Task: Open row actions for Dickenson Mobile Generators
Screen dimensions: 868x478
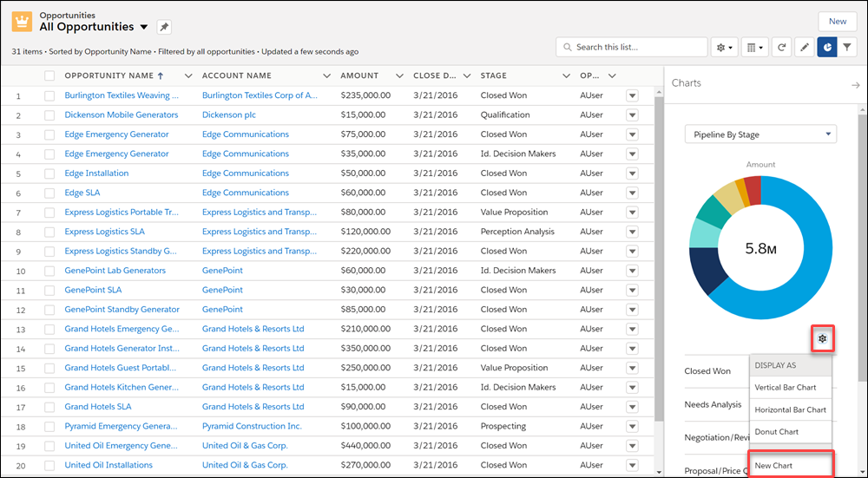Action: pyautogui.click(x=632, y=115)
